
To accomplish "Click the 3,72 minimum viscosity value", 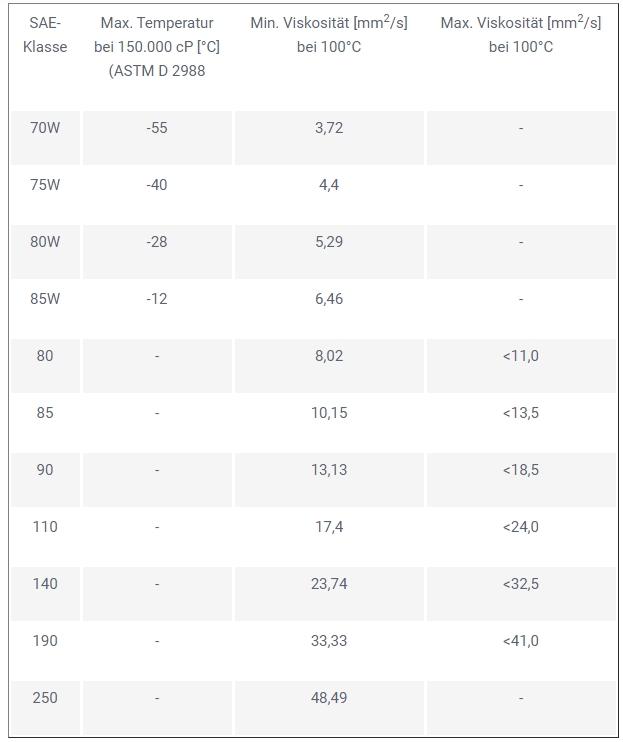I will point(329,128).
